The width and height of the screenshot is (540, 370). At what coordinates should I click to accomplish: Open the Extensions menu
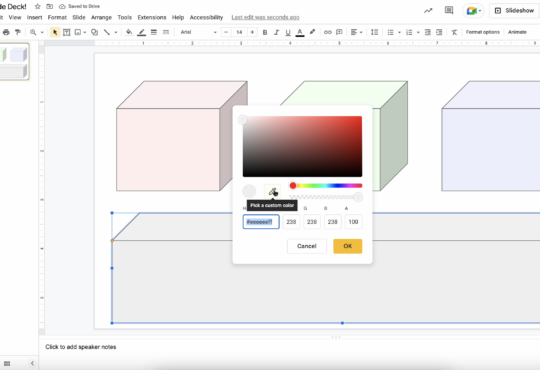click(152, 17)
